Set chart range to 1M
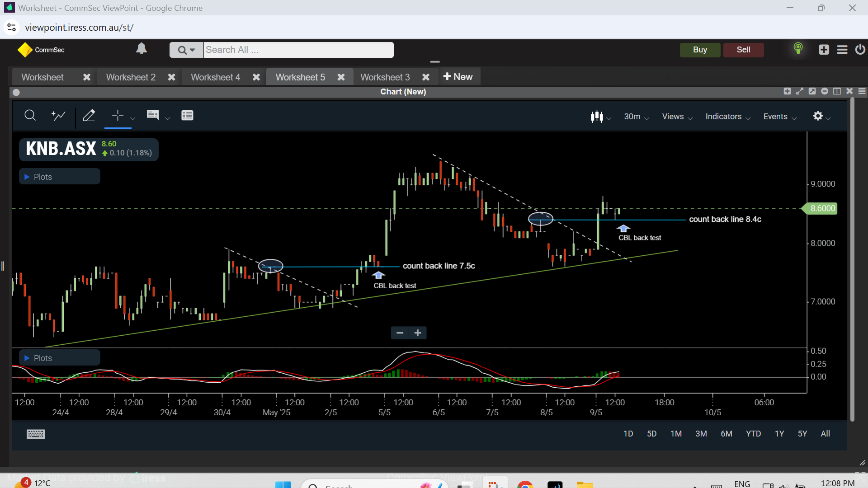 point(676,434)
